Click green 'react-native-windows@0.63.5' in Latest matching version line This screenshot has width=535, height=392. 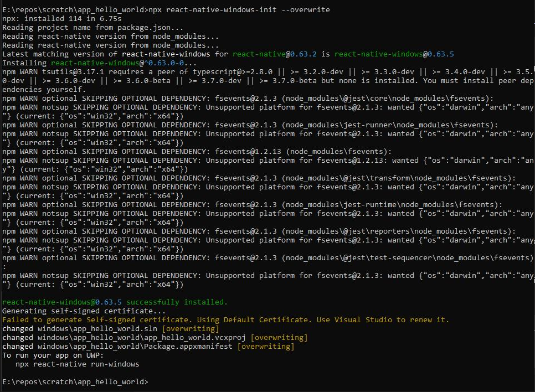coord(394,54)
